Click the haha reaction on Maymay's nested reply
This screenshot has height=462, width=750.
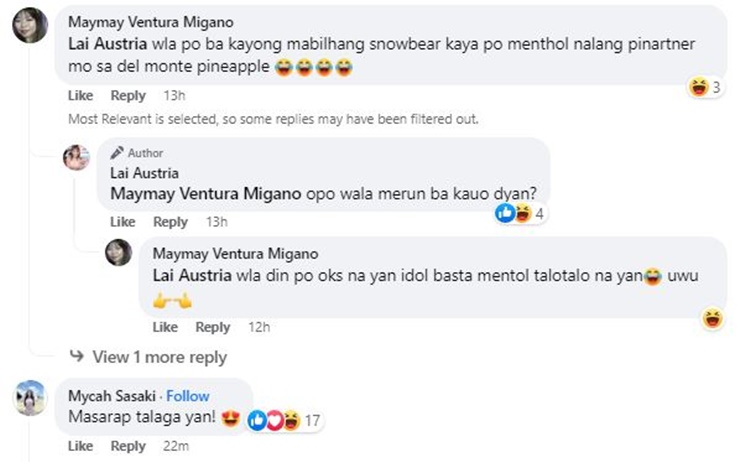click(713, 318)
